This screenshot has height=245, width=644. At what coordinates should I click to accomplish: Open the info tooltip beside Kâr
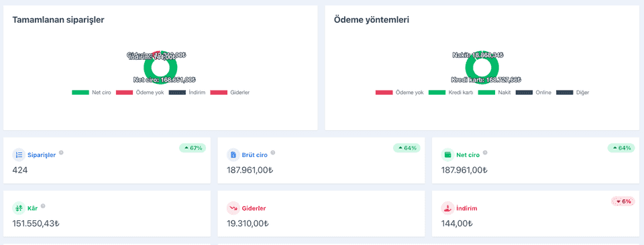click(x=43, y=206)
